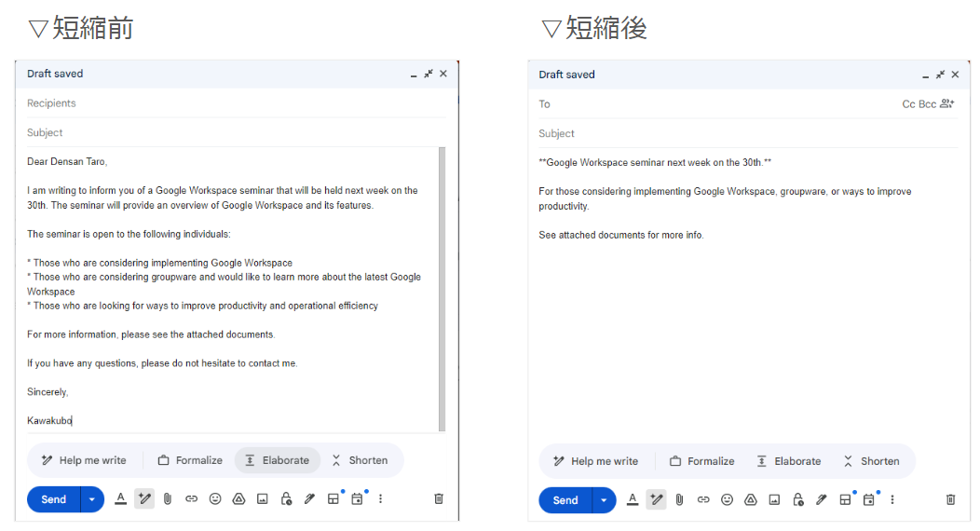Close the left compose window
Screen dimensions: 980x531
[x=443, y=74]
